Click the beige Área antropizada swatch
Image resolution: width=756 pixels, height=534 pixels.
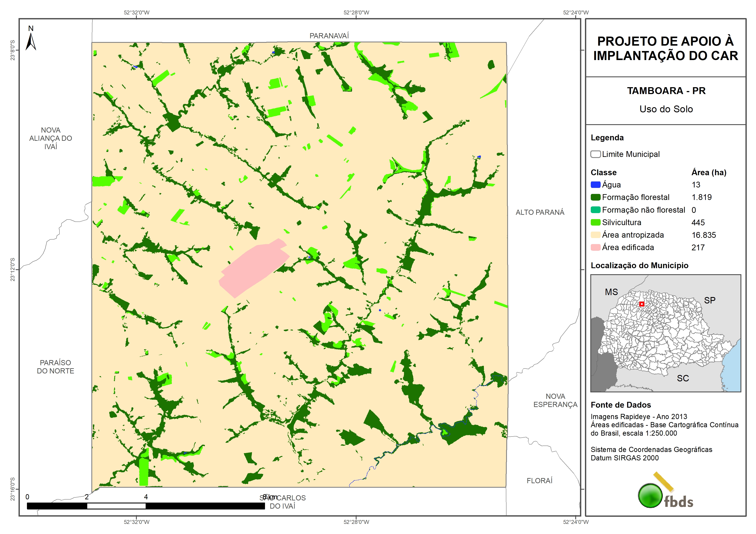[595, 235]
